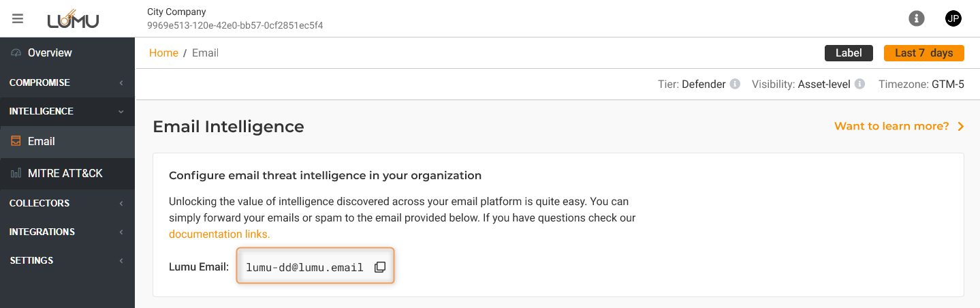Open MITRE ATT&CK menu item
The image size is (980, 308).
(x=65, y=174)
